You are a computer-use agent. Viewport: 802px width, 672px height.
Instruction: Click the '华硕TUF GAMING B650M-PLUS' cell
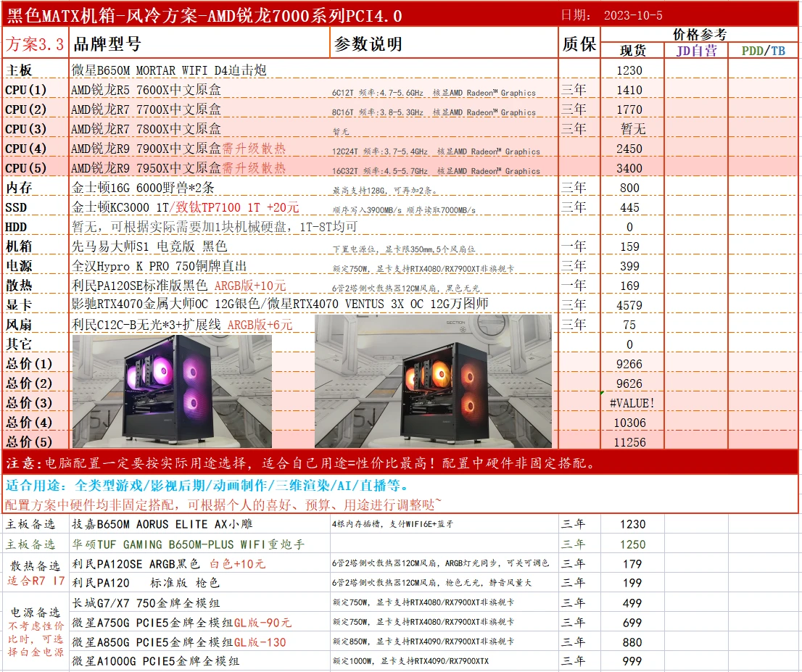click(x=188, y=544)
